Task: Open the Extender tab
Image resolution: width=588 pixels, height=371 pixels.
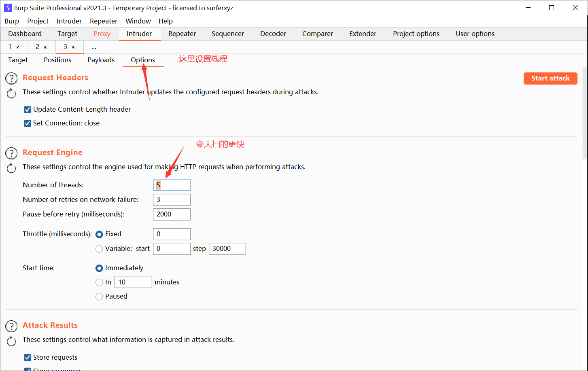Action: point(363,34)
